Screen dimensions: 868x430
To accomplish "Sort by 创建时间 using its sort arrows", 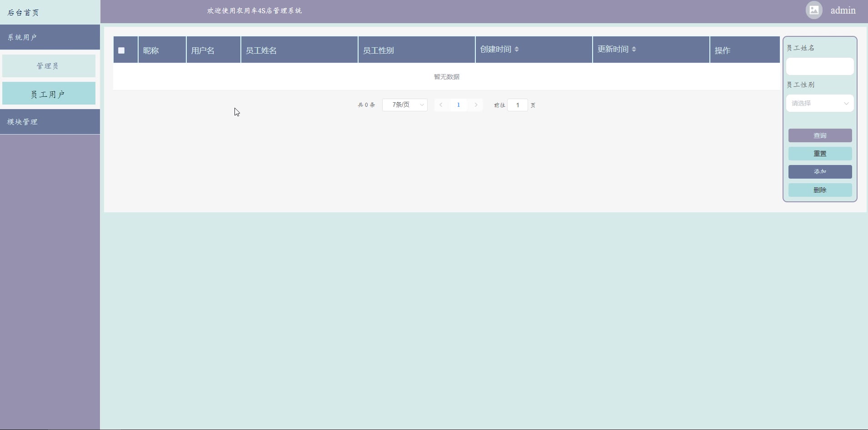I will (x=517, y=49).
